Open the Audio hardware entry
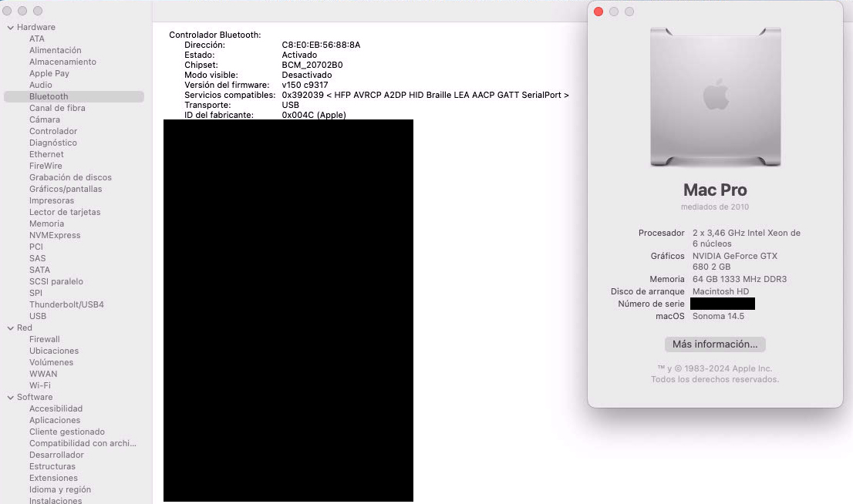The height and width of the screenshot is (504, 853). click(41, 85)
